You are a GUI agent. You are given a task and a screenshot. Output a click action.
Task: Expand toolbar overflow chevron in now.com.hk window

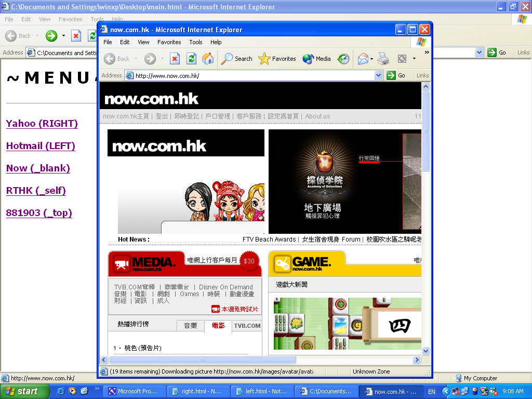coord(427,52)
